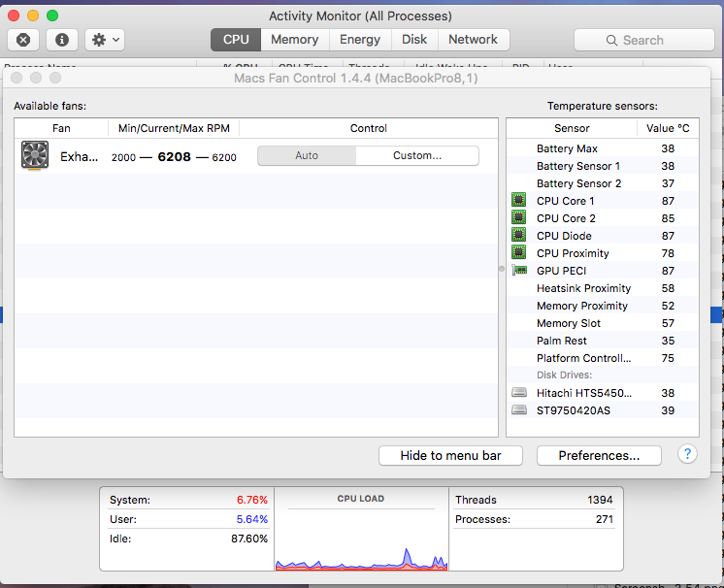This screenshot has width=724, height=588.
Task: Click the ST9750420AS drive icon
Action: (519, 409)
